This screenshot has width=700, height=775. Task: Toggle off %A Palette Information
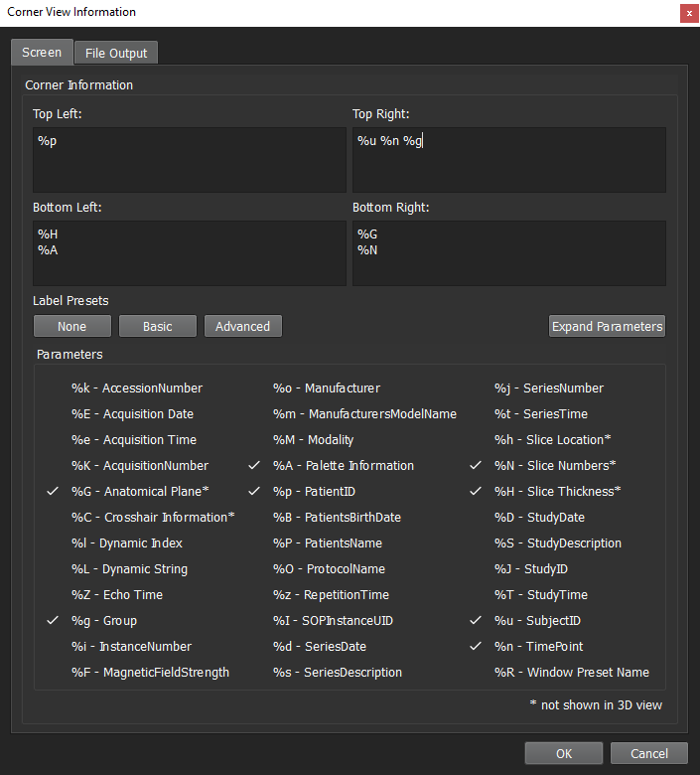pos(344,466)
